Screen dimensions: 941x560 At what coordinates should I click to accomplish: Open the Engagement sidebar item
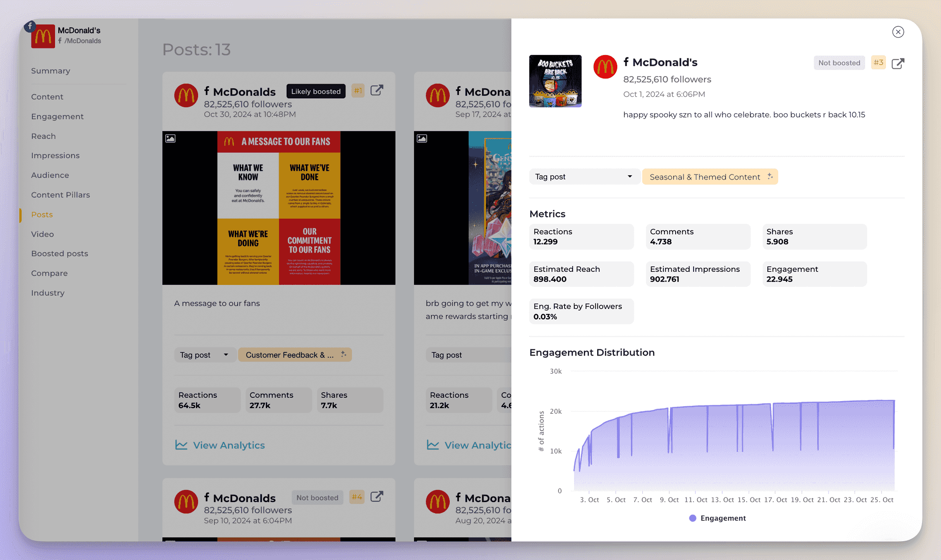coord(57,117)
